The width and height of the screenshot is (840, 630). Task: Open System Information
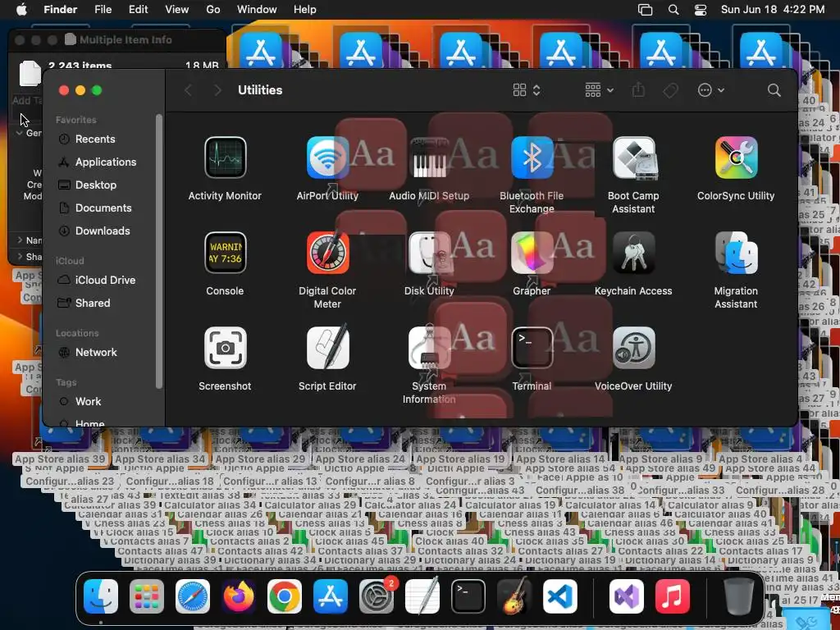point(429,348)
